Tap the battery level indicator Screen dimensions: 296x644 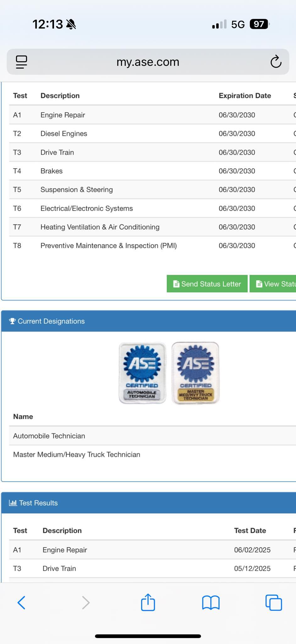click(260, 24)
